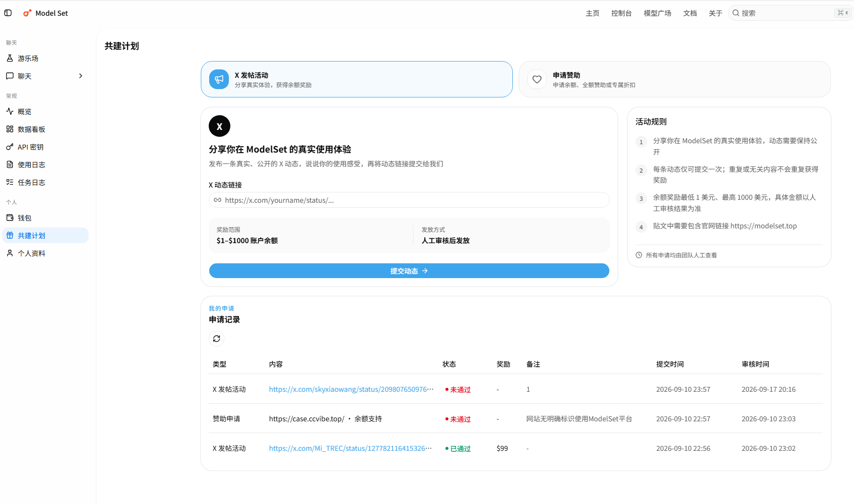Open 任务日志 list icon

click(10, 182)
